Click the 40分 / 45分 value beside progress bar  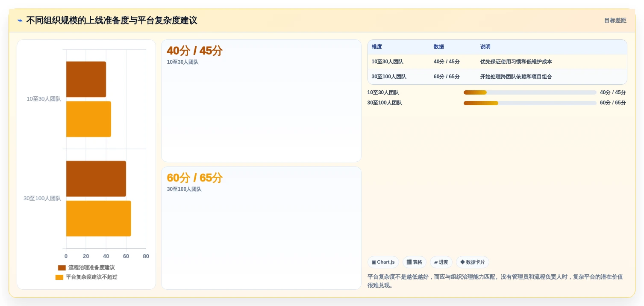(x=613, y=92)
